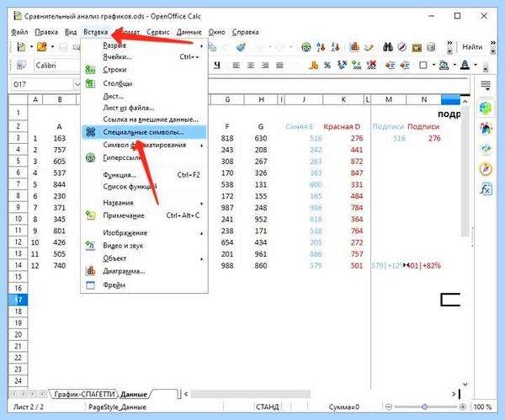Click the Add decimal place icon
This screenshot has height=420, width=505.
[x=357, y=66]
